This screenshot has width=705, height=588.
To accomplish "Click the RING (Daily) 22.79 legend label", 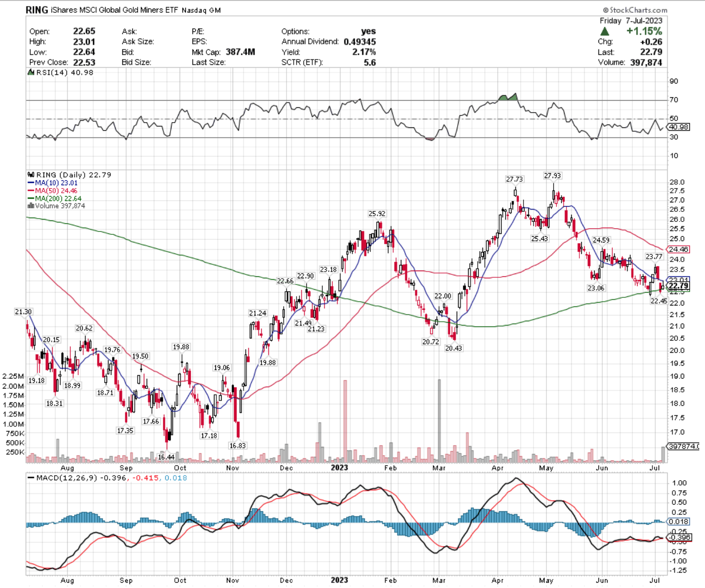I will (x=69, y=175).
